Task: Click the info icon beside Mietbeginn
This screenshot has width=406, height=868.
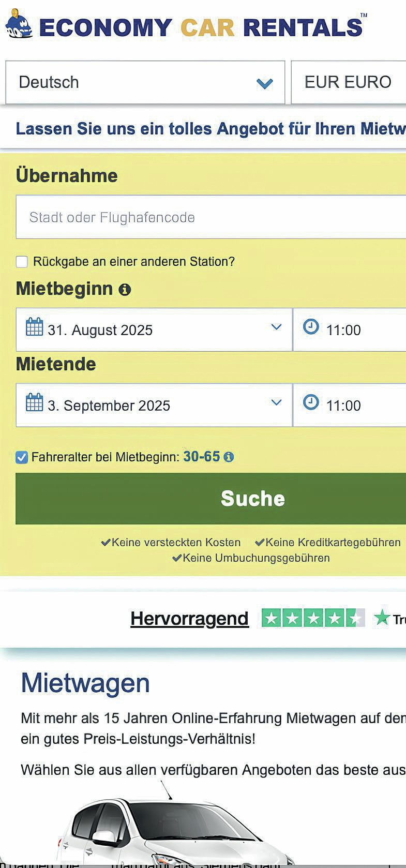Action: (125, 289)
